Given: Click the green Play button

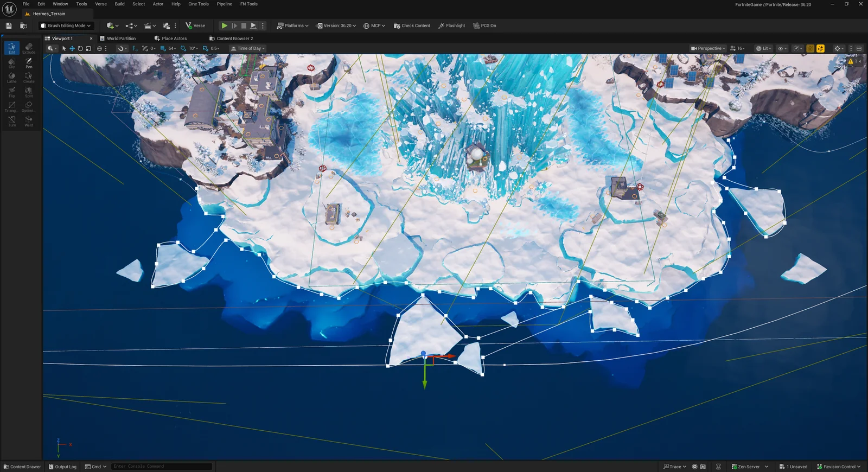Looking at the screenshot, I should [224, 25].
